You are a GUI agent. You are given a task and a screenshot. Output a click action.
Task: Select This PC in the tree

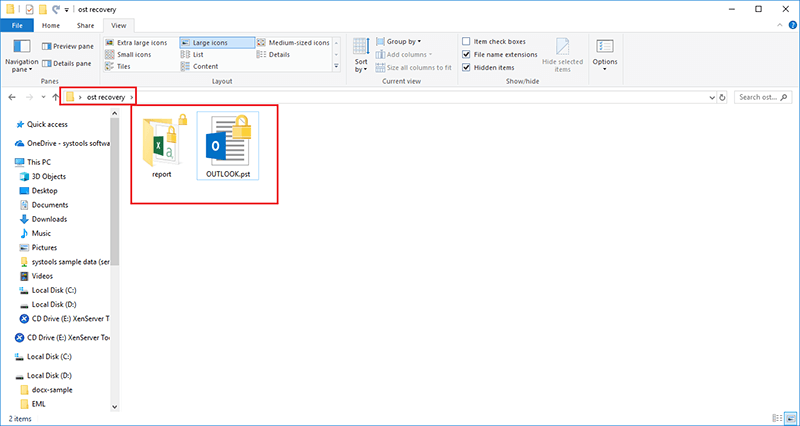(33, 162)
